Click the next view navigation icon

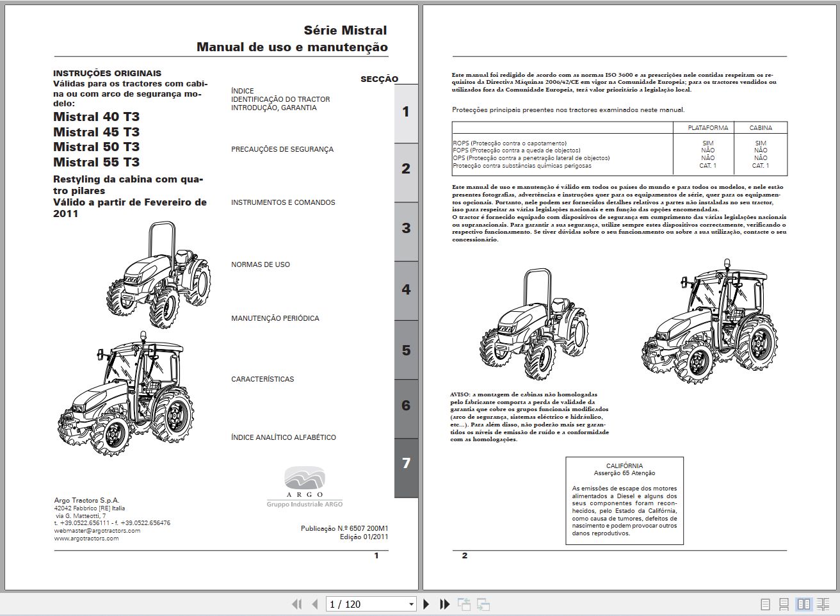click(x=483, y=604)
